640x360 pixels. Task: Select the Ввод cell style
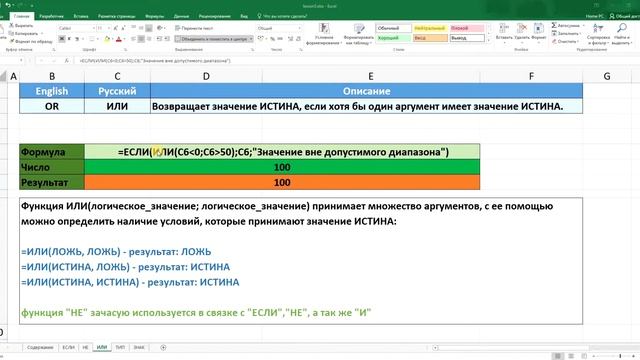[x=430, y=38]
